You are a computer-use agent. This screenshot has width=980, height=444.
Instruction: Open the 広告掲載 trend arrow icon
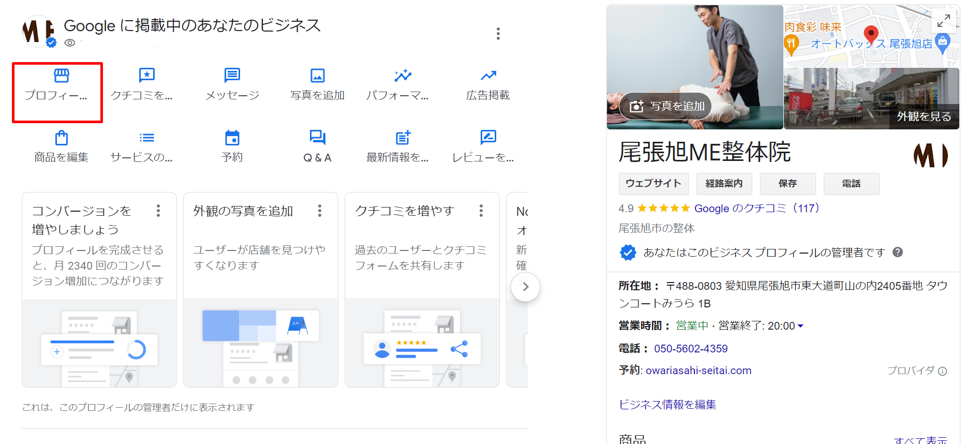tap(488, 76)
